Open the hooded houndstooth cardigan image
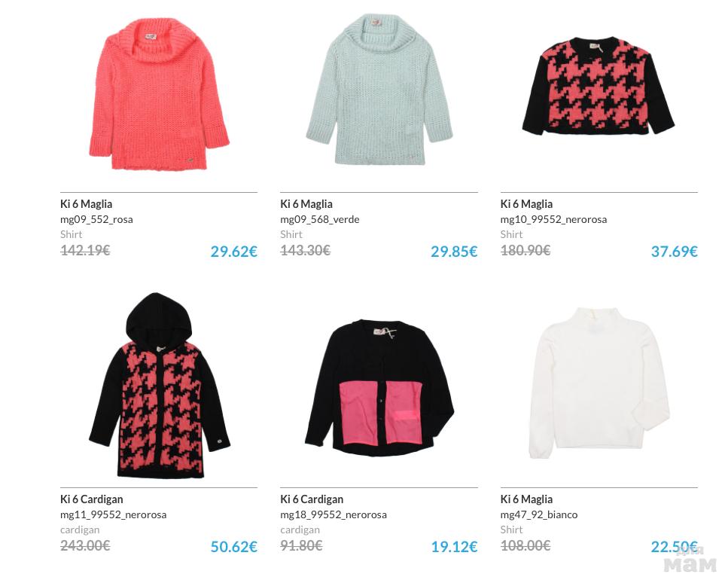Viewport: 728px width, 583px height. coord(160,386)
